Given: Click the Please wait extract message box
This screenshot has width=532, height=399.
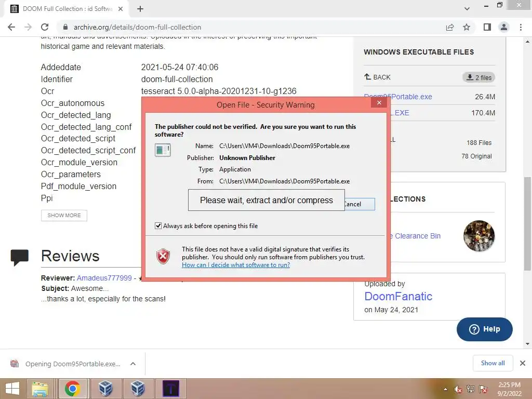Looking at the screenshot, I should pos(267,200).
